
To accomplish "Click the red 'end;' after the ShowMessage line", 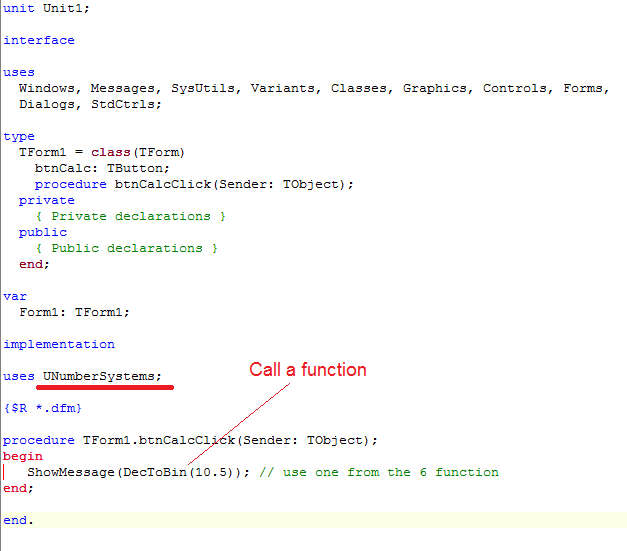I will (x=18, y=488).
